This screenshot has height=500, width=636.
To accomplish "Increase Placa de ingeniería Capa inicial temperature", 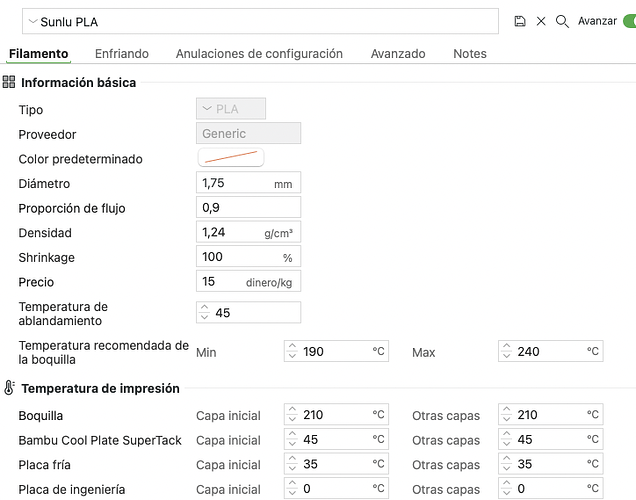I will pos(292,484).
